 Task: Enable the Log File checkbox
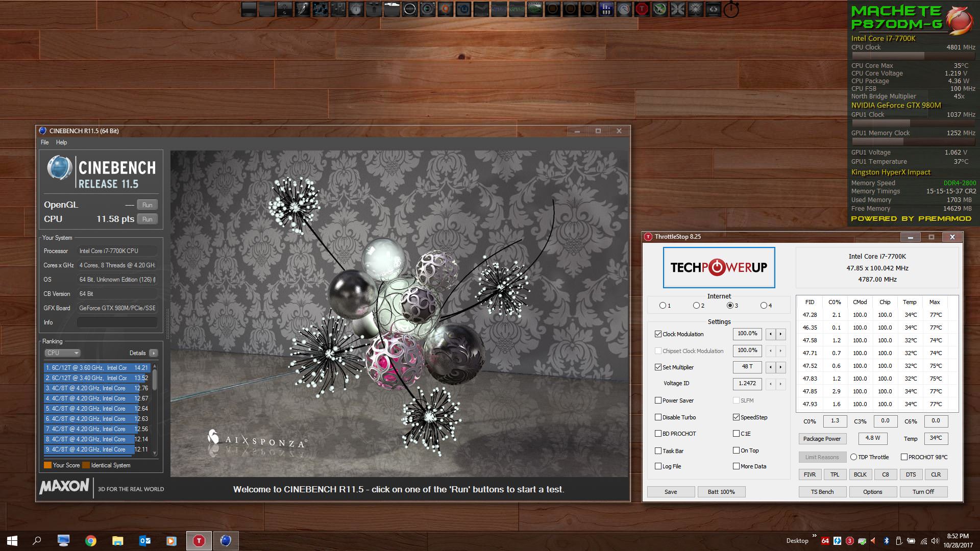coord(658,466)
